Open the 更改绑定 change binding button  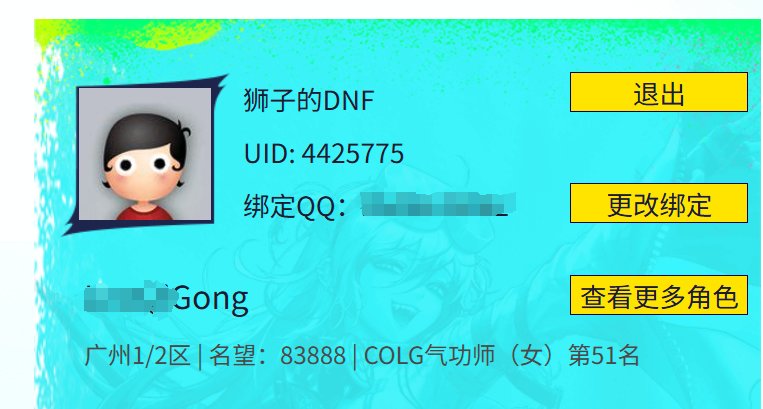(x=658, y=203)
